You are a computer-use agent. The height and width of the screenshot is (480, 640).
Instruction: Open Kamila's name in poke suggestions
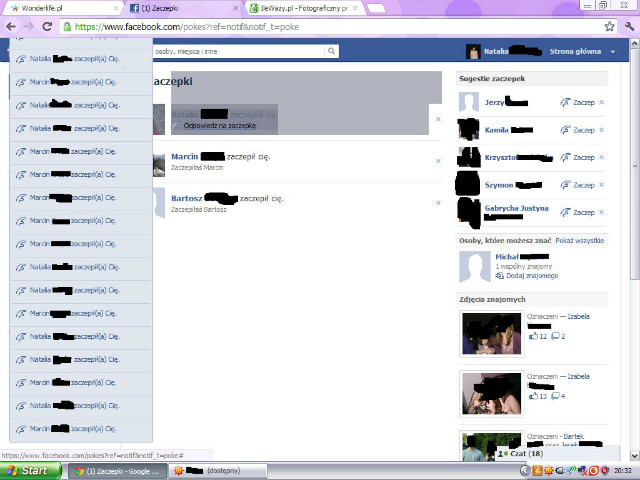coord(496,130)
